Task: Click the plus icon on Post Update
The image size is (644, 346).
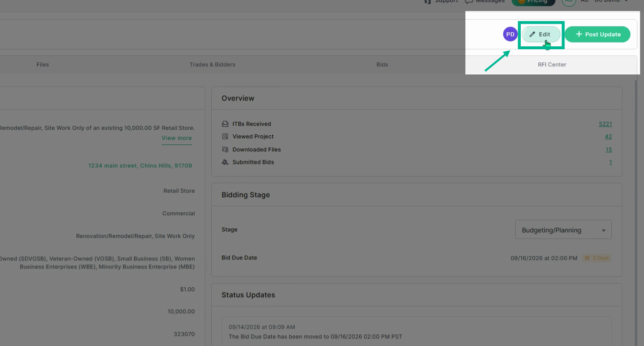Action: 579,34
